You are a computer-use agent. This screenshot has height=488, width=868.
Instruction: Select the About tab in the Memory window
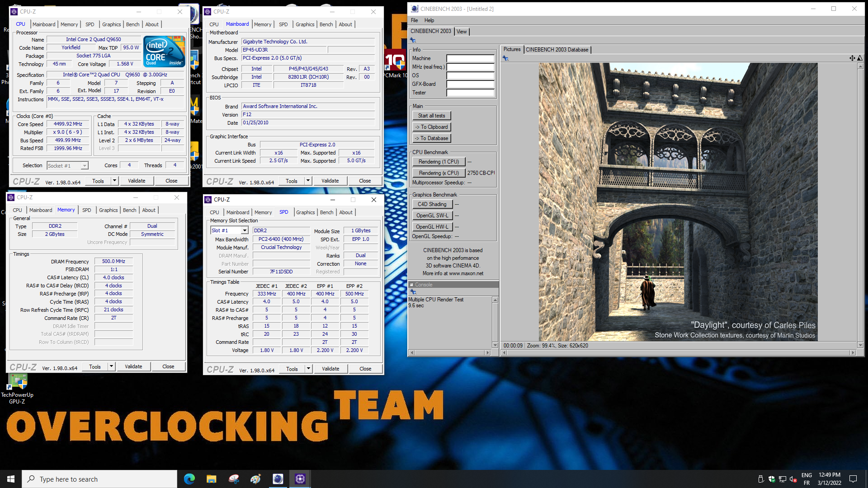coord(149,210)
